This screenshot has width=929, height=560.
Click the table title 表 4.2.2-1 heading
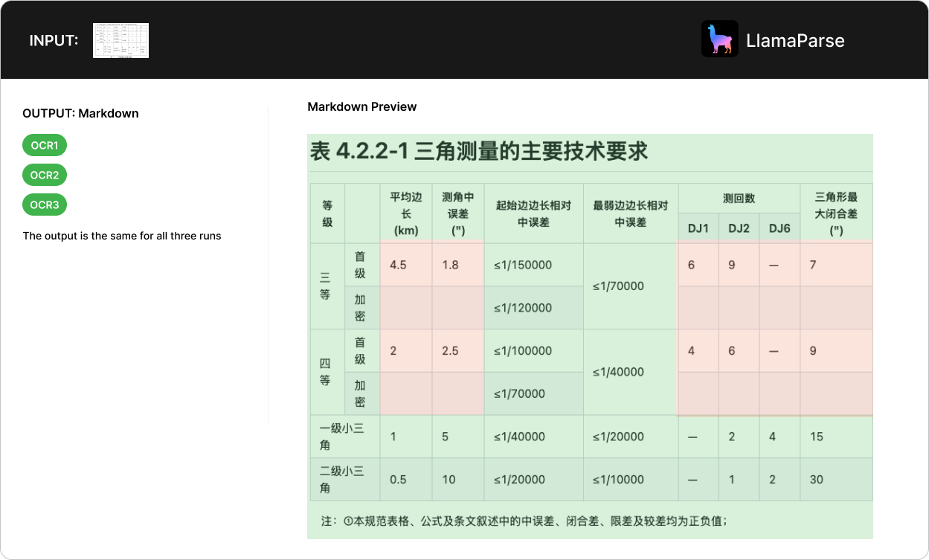[x=479, y=151]
